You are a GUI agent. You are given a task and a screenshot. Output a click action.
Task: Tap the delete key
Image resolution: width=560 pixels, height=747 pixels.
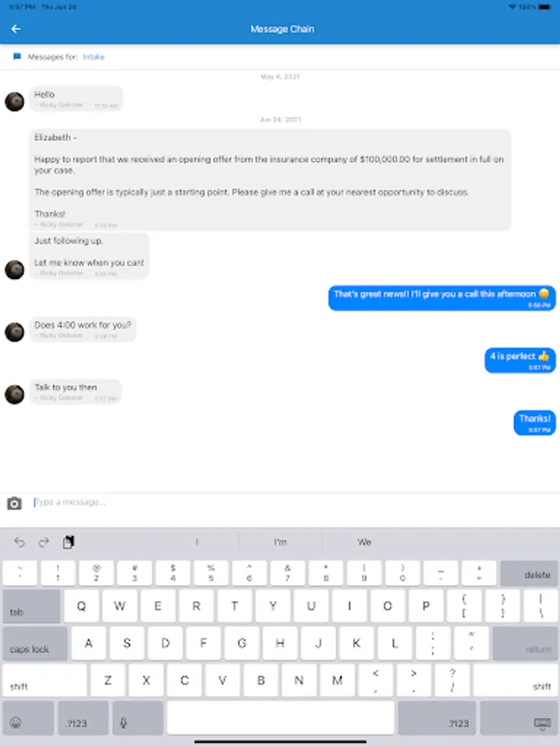pyautogui.click(x=528, y=573)
